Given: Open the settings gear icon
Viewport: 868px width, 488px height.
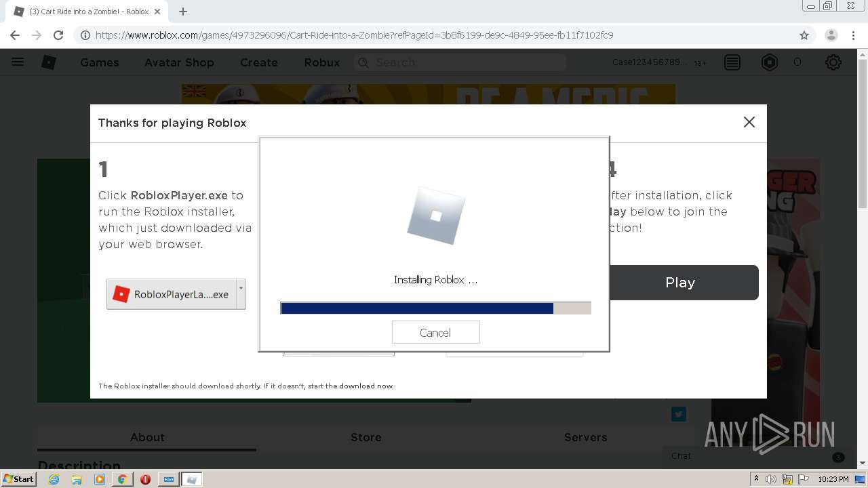Looking at the screenshot, I should 833,62.
